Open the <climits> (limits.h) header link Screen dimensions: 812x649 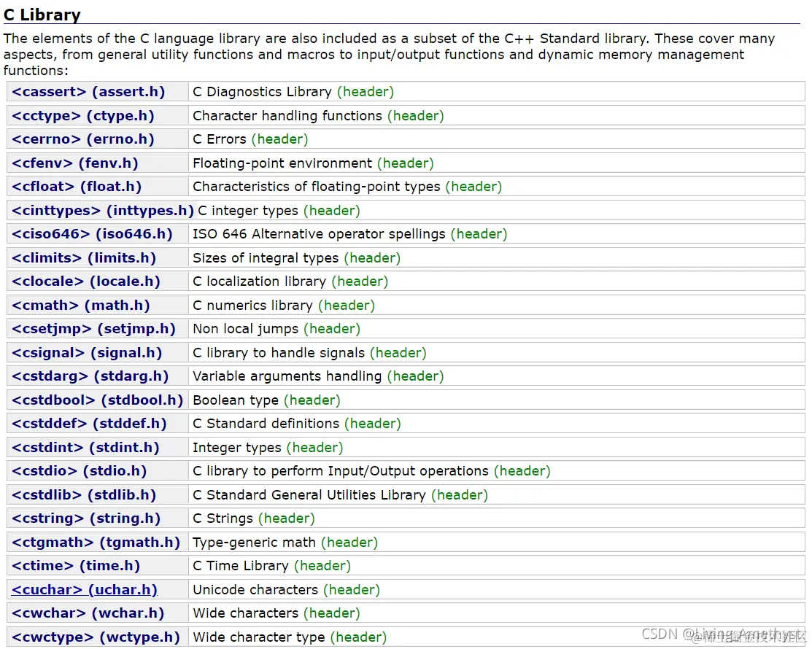click(x=84, y=257)
